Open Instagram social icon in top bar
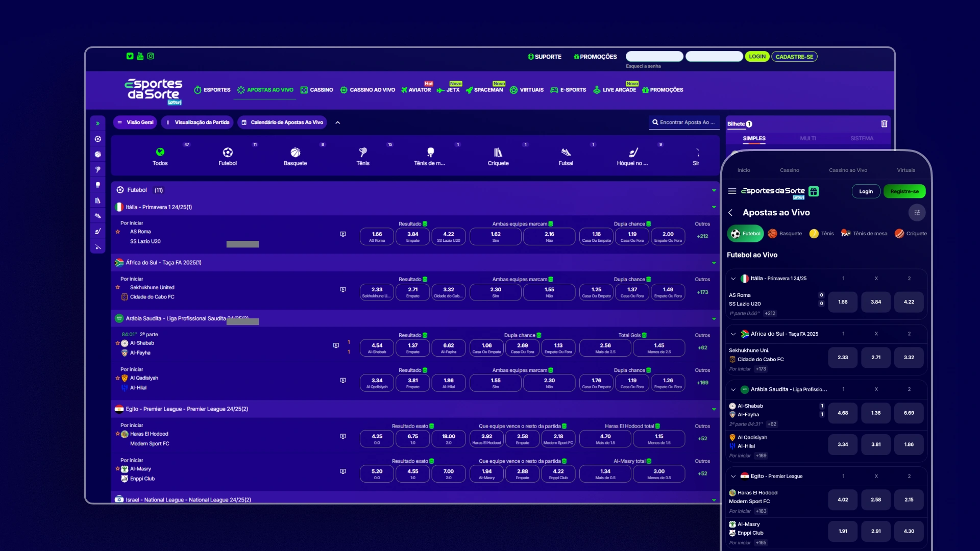 click(x=151, y=56)
